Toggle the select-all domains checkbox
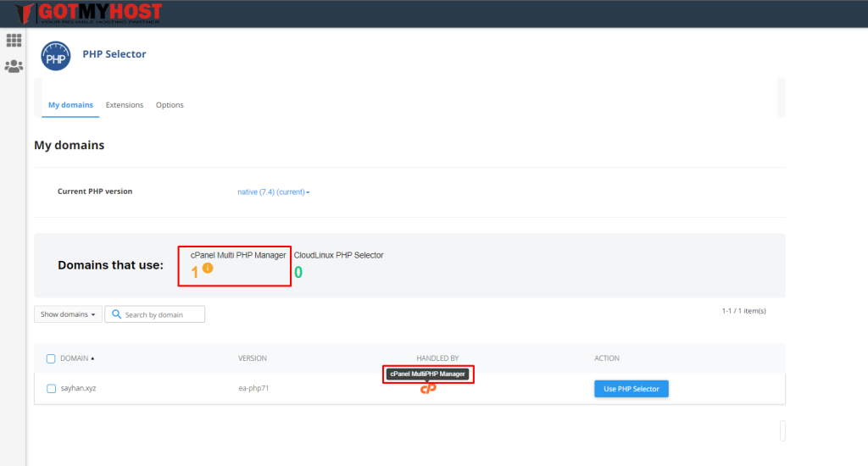Viewport: 868px width, 466px height. [51, 358]
